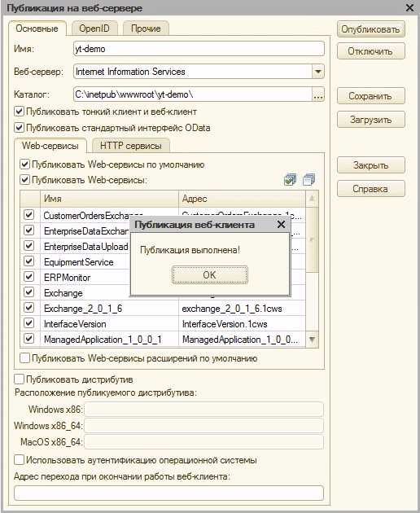
Task: Open the Прочие tab
Action: tap(146, 28)
